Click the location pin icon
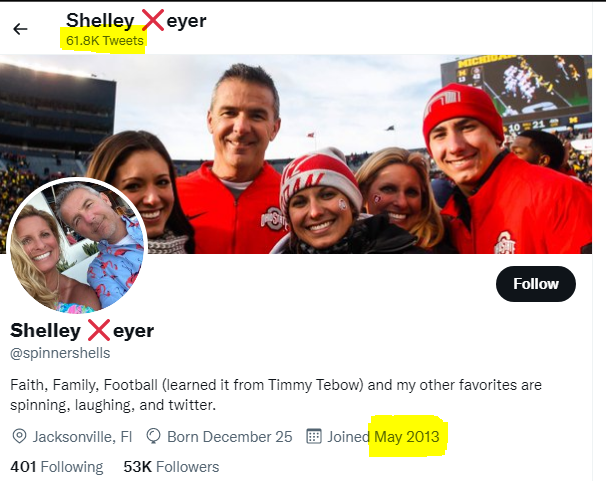The width and height of the screenshot is (606, 481). (19, 436)
